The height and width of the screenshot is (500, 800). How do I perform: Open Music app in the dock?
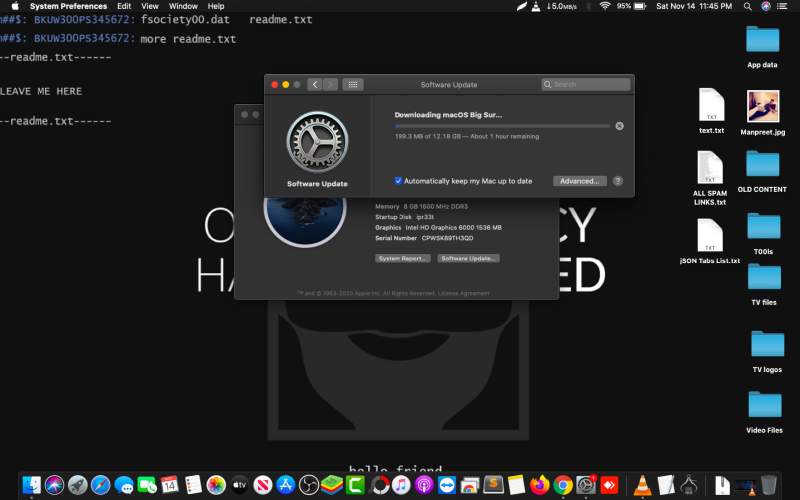[x=401, y=485]
